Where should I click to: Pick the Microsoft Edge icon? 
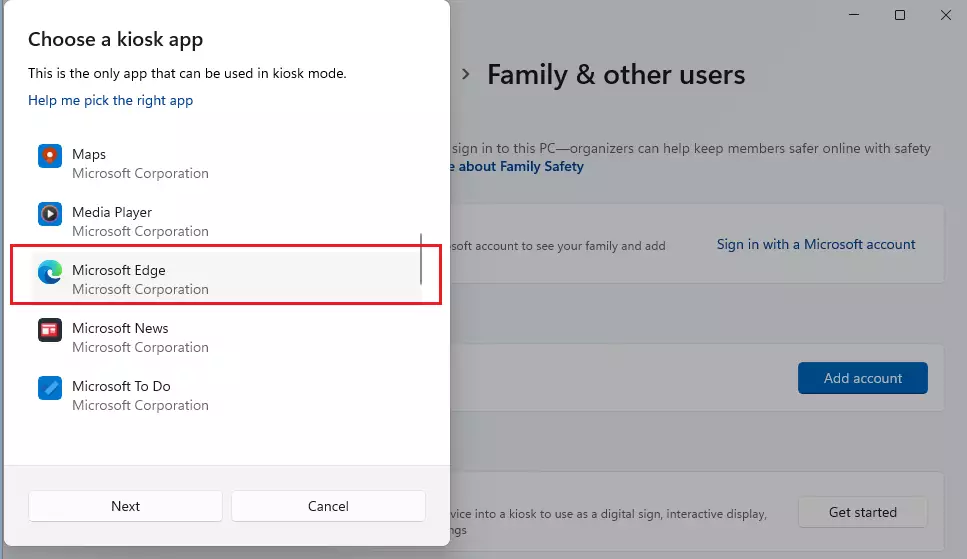click(x=49, y=272)
